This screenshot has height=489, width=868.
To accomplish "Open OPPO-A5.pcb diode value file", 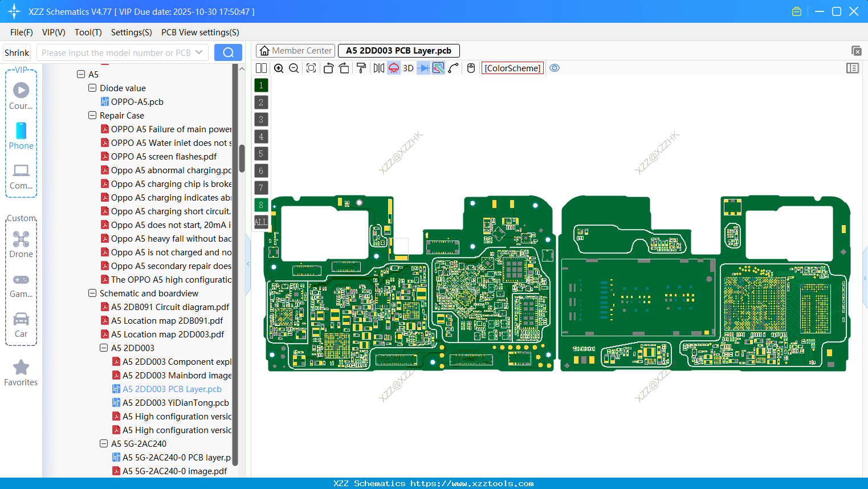I will (x=137, y=102).
